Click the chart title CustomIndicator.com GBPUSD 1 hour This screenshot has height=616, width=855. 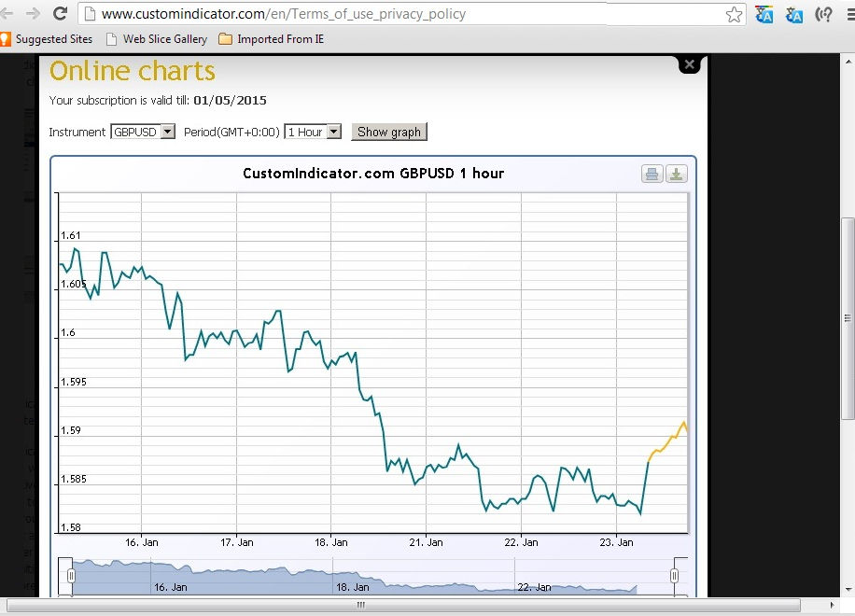click(373, 174)
